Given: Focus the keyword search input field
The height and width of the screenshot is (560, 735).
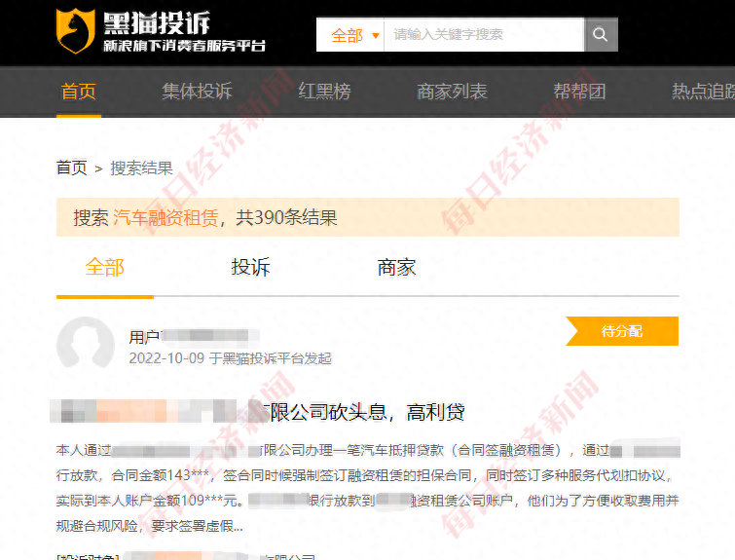Looking at the screenshot, I should point(484,35).
